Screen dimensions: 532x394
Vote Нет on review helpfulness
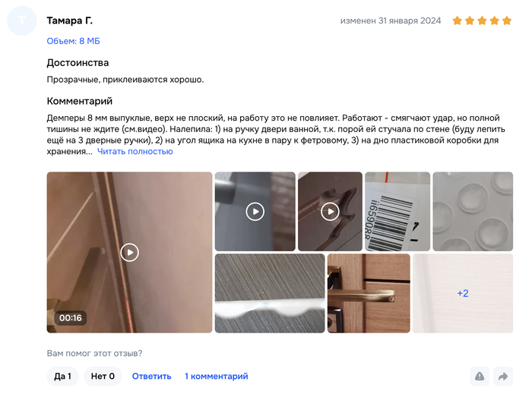(x=103, y=376)
